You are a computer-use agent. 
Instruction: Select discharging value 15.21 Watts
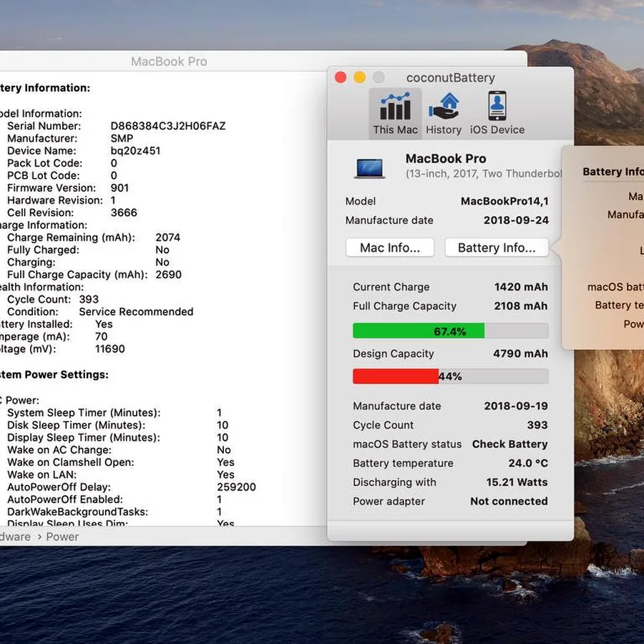click(517, 482)
